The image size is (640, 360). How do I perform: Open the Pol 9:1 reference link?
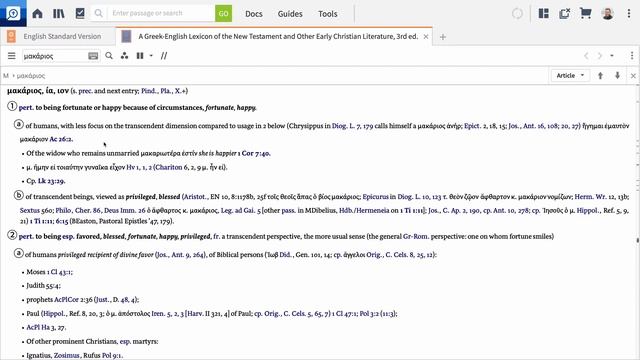pos(112,356)
